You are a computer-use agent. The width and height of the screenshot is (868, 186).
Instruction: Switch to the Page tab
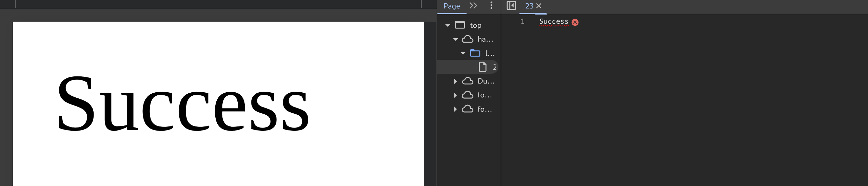(x=451, y=6)
